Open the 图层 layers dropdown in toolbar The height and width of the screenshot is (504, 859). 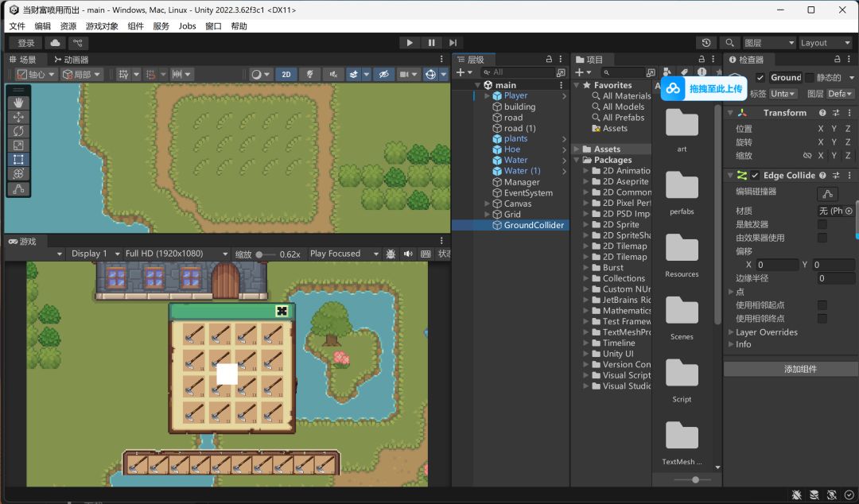(x=769, y=43)
